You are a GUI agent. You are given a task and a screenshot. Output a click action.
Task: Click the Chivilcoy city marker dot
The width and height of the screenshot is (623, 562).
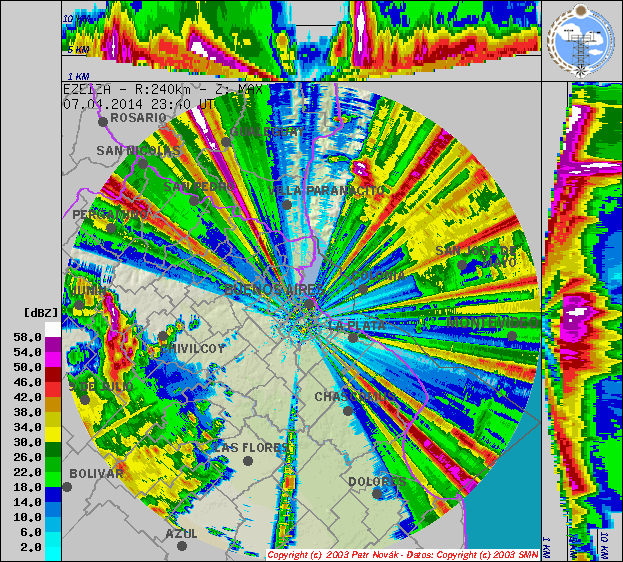click(x=163, y=336)
